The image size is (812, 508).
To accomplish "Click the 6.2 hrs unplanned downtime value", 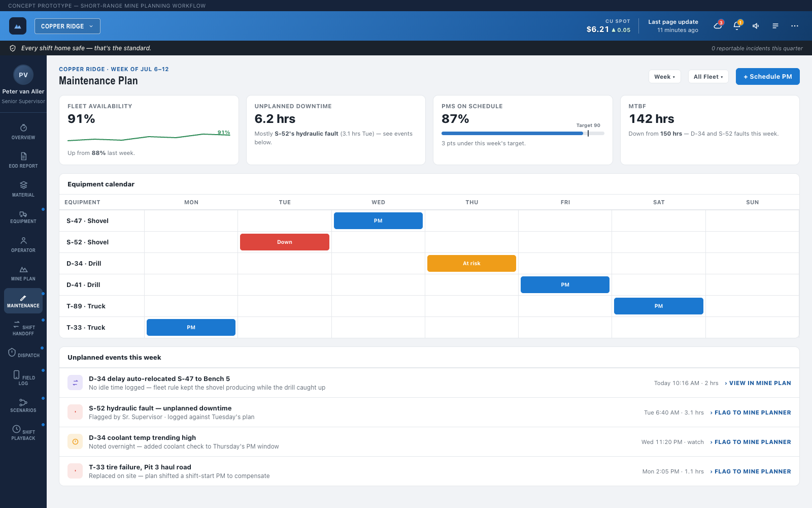I will point(275,119).
